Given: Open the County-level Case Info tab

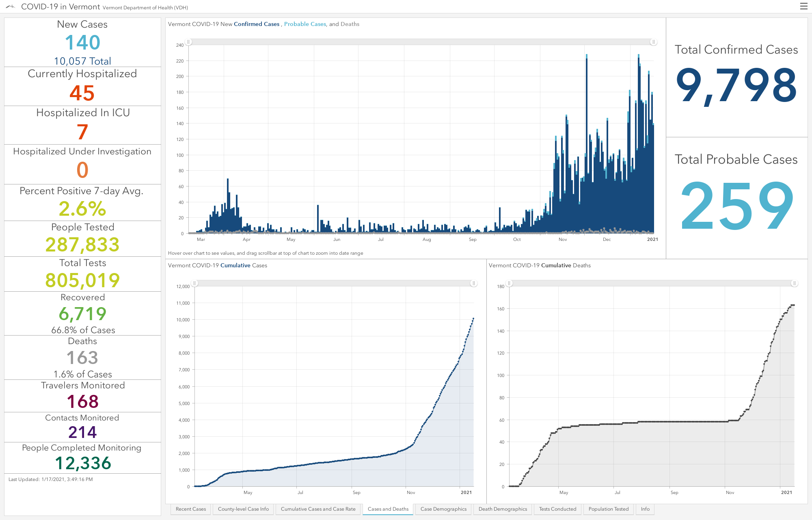Looking at the screenshot, I should point(243,509).
